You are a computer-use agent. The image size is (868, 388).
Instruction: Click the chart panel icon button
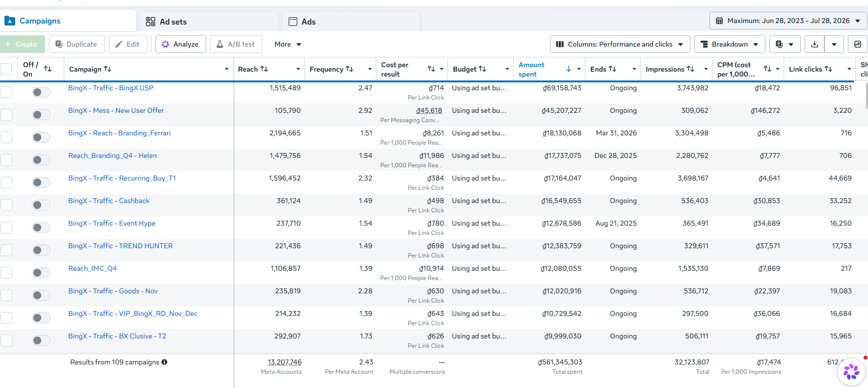[x=858, y=44]
